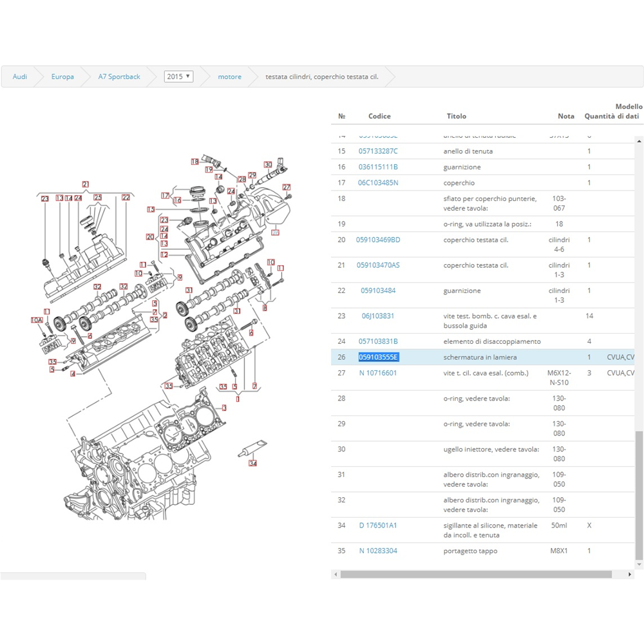
Task: Click the vertical scrollbar thumb of the table
Action: pos(639,495)
